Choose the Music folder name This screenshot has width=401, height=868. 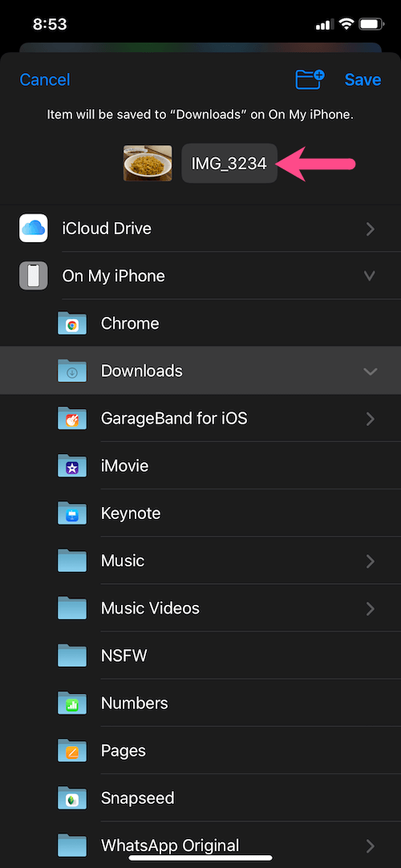[x=123, y=562]
